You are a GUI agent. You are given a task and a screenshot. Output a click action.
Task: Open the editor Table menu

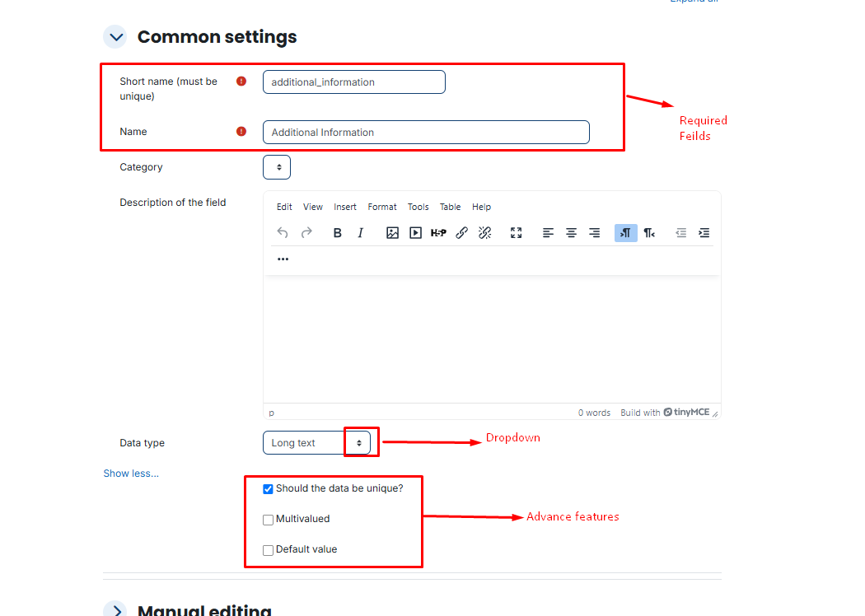450,207
